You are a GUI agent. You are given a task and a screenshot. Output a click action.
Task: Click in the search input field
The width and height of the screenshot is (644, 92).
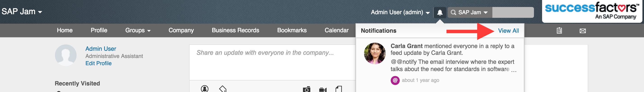(x=513, y=12)
